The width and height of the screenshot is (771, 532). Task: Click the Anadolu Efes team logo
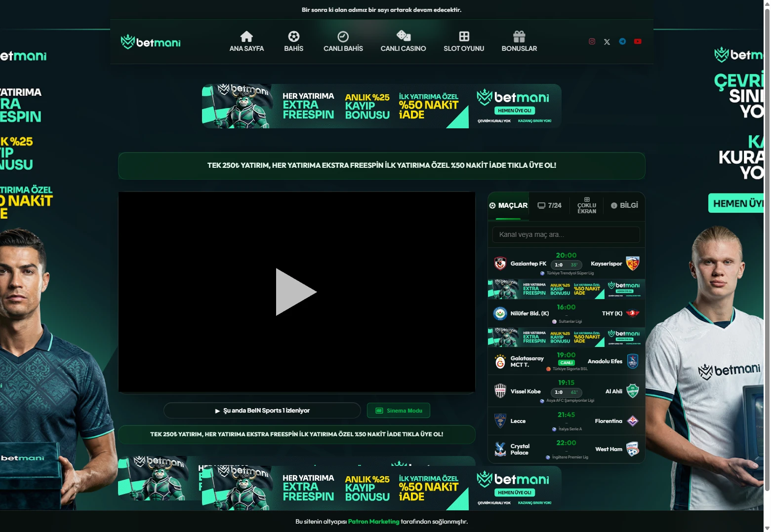click(633, 361)
